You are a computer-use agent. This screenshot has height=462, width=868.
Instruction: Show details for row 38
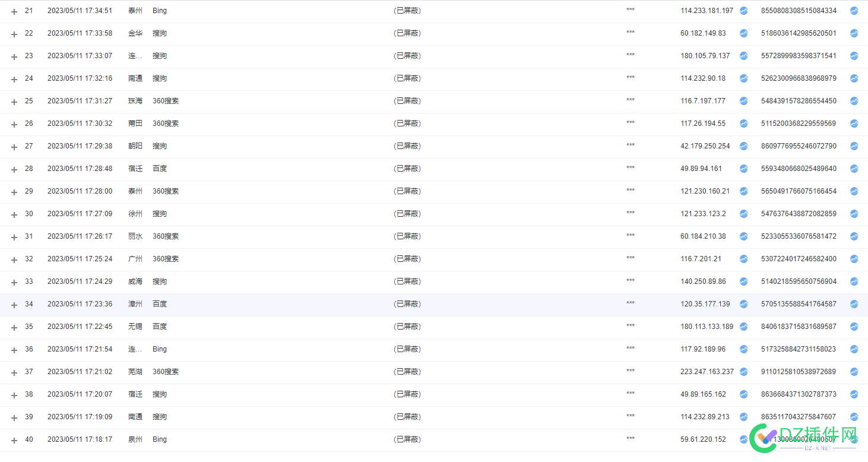click(14, 395)
